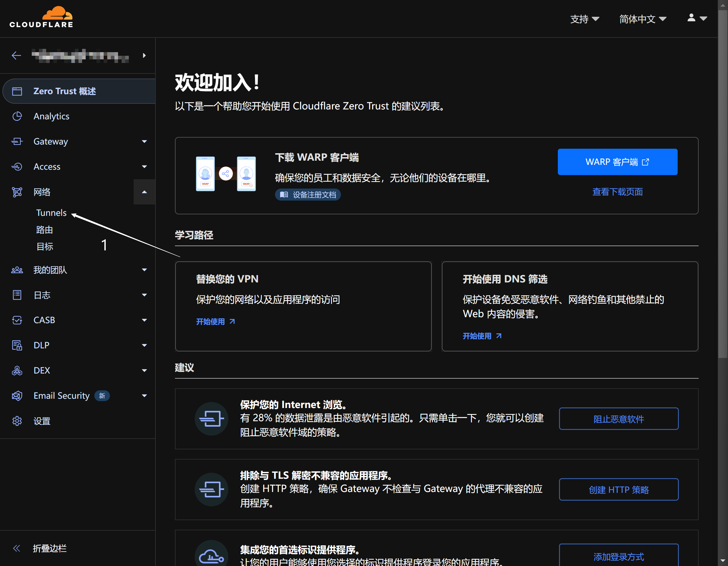This screenshot has width=728, height=566.
Task: Click the external link icon on WARP button
Action: pos(645,162)
